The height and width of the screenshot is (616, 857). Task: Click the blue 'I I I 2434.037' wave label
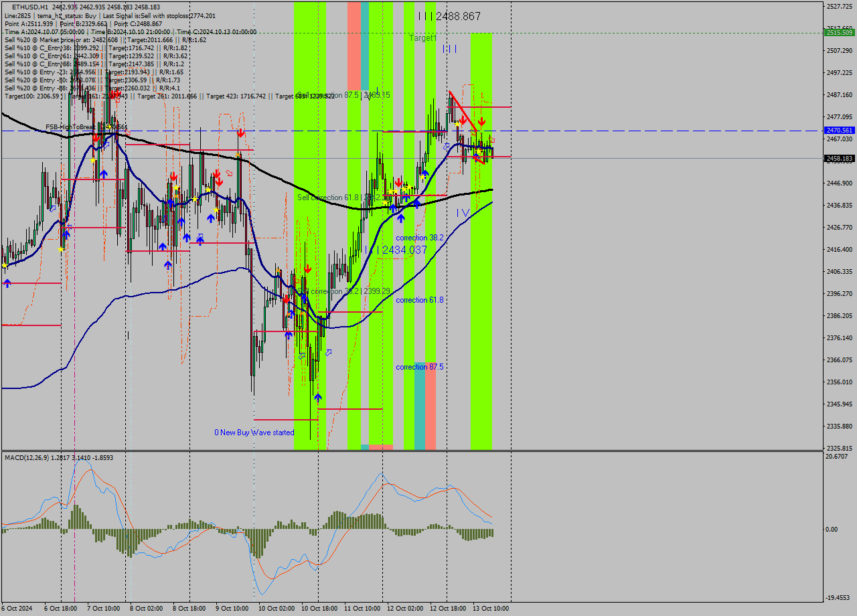click(x=396, y=250)
